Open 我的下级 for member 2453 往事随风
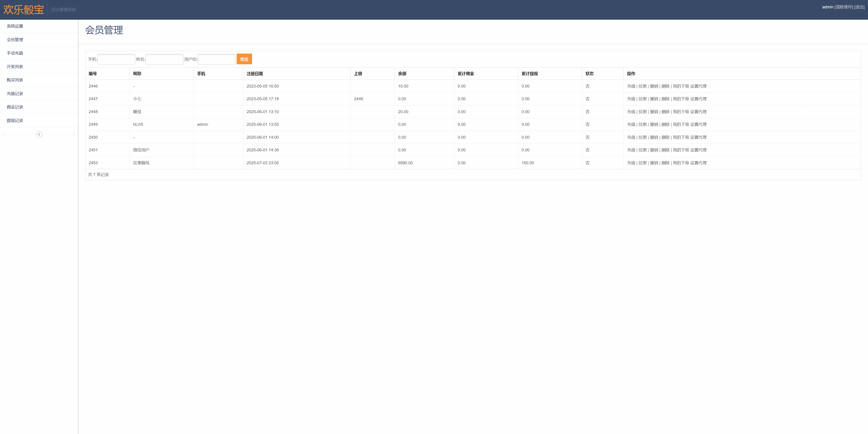This screenshot has width=868, height=434. coord(681,163)
